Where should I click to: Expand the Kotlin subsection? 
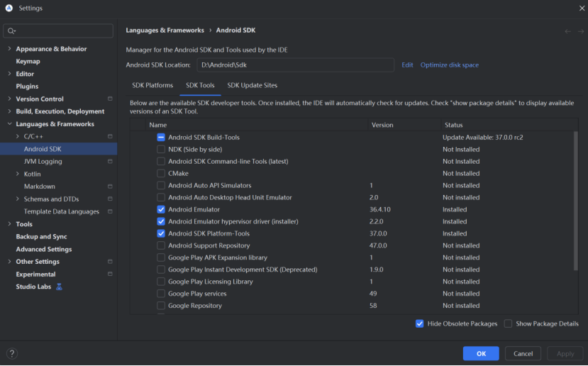pyautogui.click(x=17, y=174)
